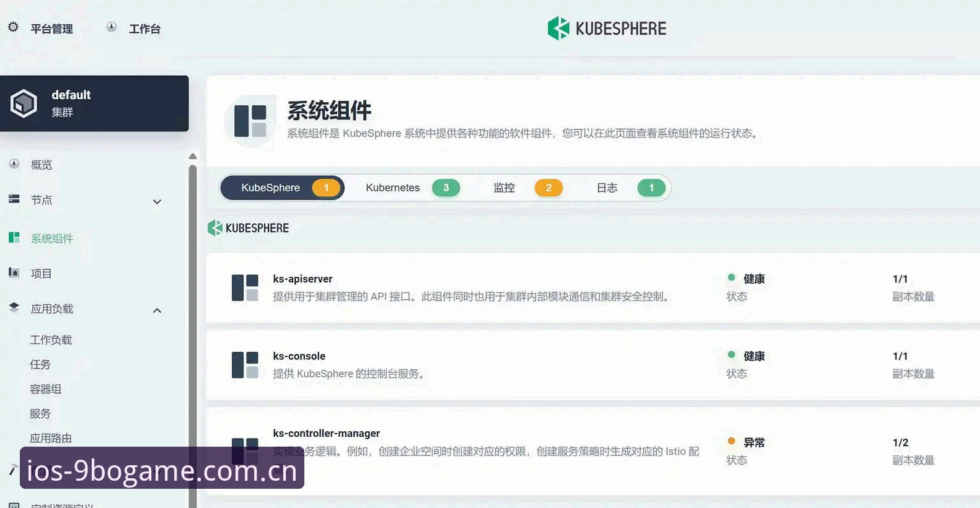Open 工作负载 workloads
This screenshot has height=508, width=980.
tap(51, 340)
